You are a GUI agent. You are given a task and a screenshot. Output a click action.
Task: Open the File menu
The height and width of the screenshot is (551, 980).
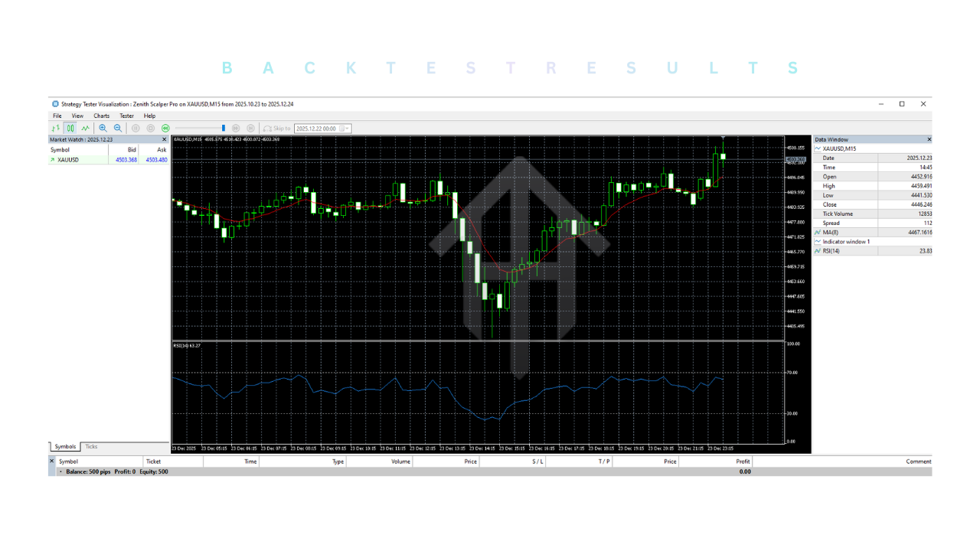57,116
